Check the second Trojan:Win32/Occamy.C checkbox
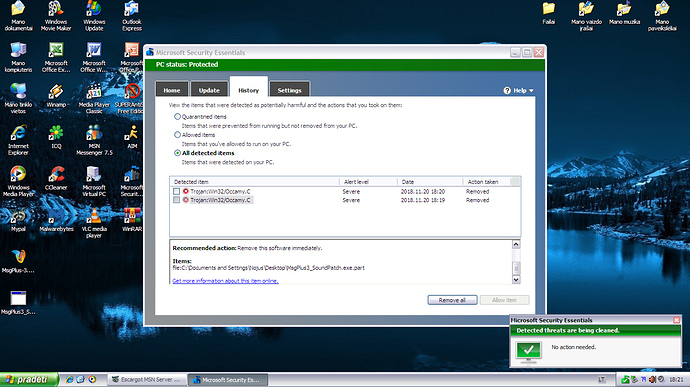The width and height of the screenshot is (690, 387). coord(176,200)
